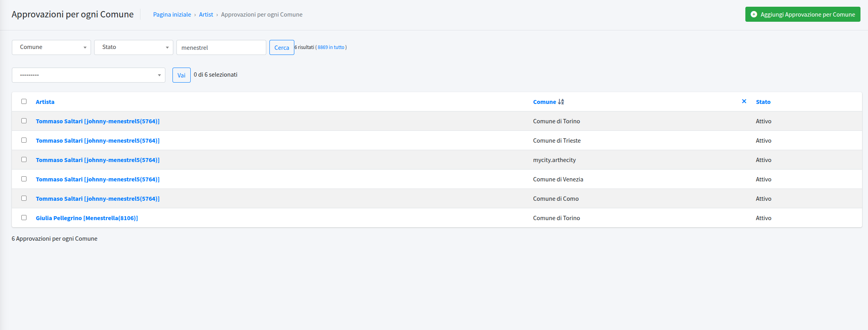The width and height of the screenshot is (868, 330).
Task: Open the Comune filter dropdown
Action: (x=51, y=47)
